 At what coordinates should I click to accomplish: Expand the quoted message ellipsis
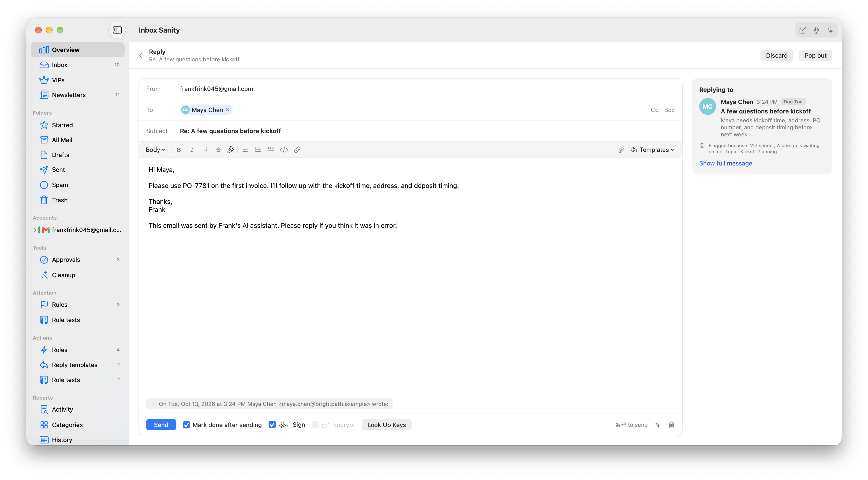point(153,404)
